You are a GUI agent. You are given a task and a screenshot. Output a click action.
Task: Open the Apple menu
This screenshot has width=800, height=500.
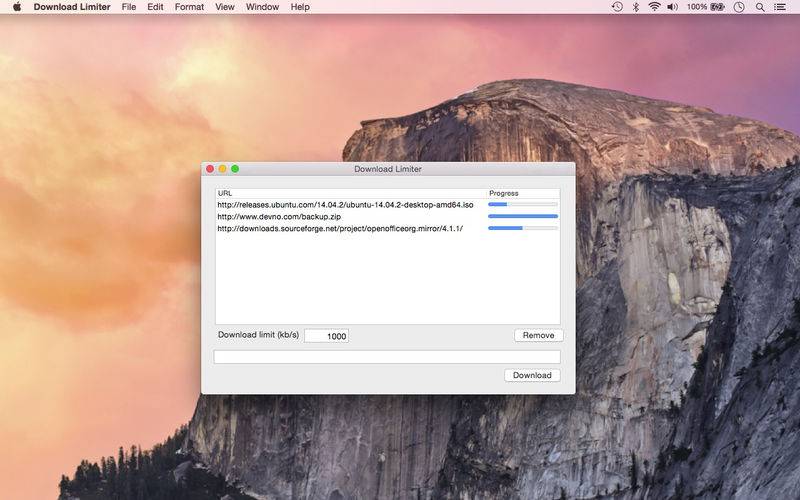coord(17,7)
